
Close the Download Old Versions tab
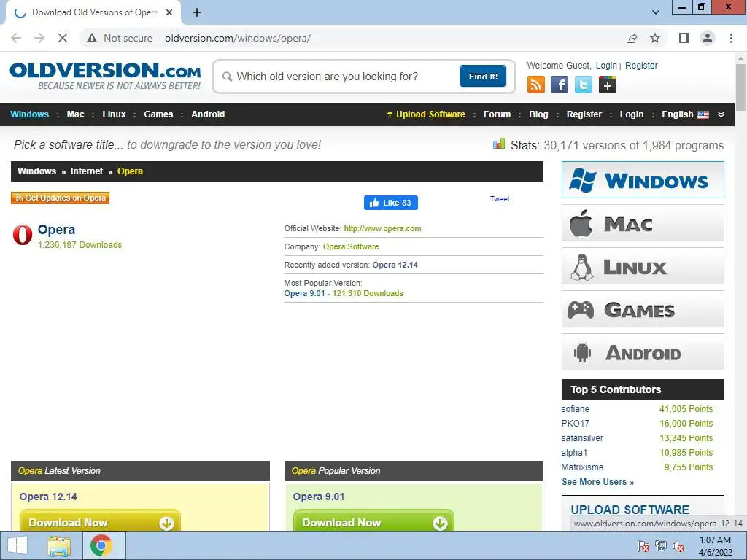pyautogui.click(x=169, y=12)
